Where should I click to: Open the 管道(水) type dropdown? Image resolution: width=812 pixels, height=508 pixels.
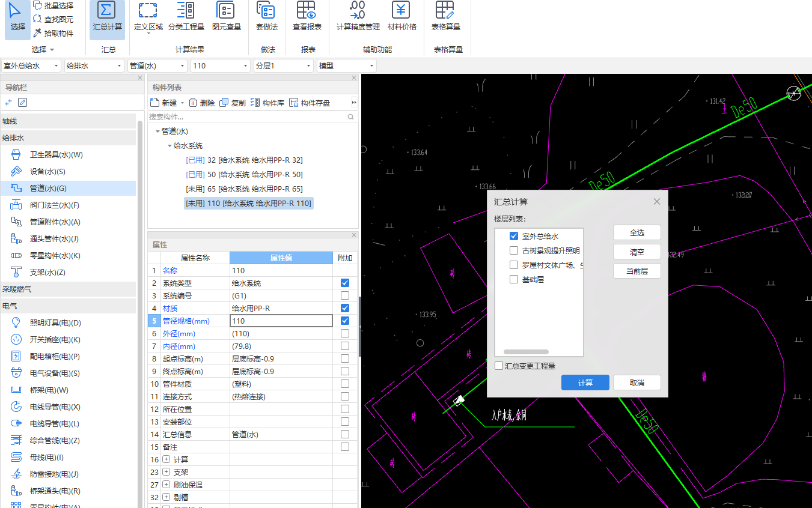tap(157, 65)
